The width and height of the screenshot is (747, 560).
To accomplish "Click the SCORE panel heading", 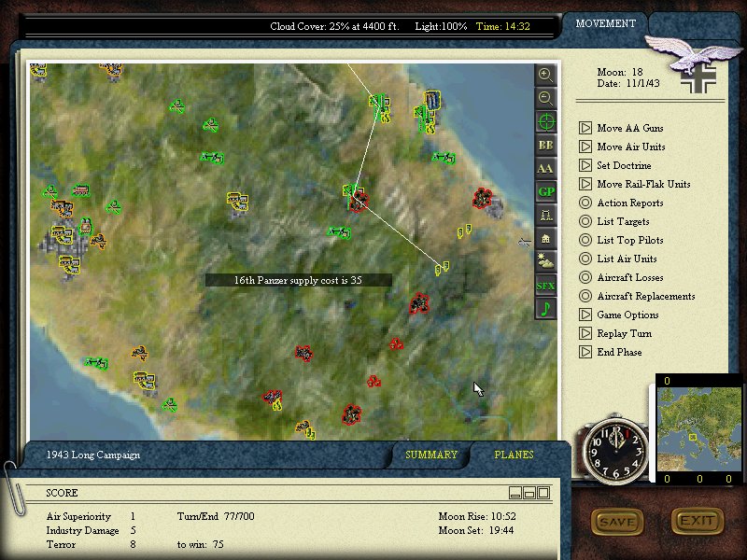I will tap(62, 493).
